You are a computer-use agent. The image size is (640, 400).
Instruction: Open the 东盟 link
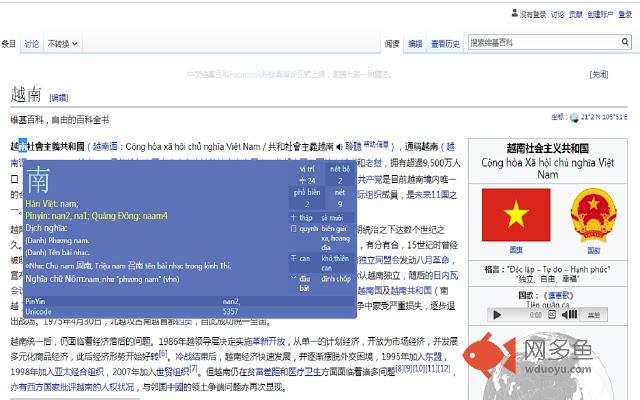point(433,356)
